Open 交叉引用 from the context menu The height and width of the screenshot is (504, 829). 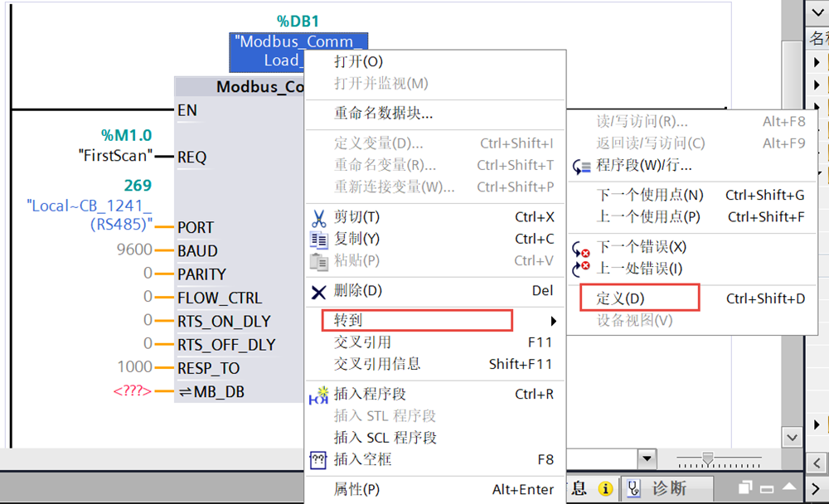(x=362, y=342)
